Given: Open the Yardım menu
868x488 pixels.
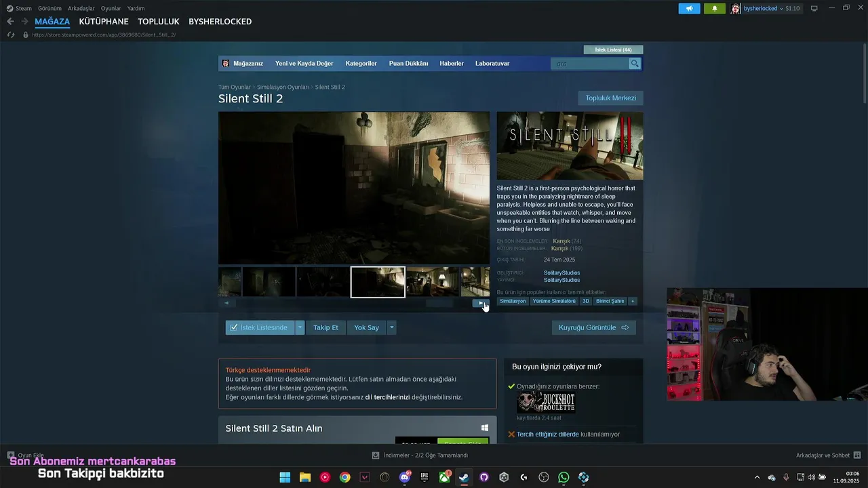Looking at the screenshot, I should [136, 8].
